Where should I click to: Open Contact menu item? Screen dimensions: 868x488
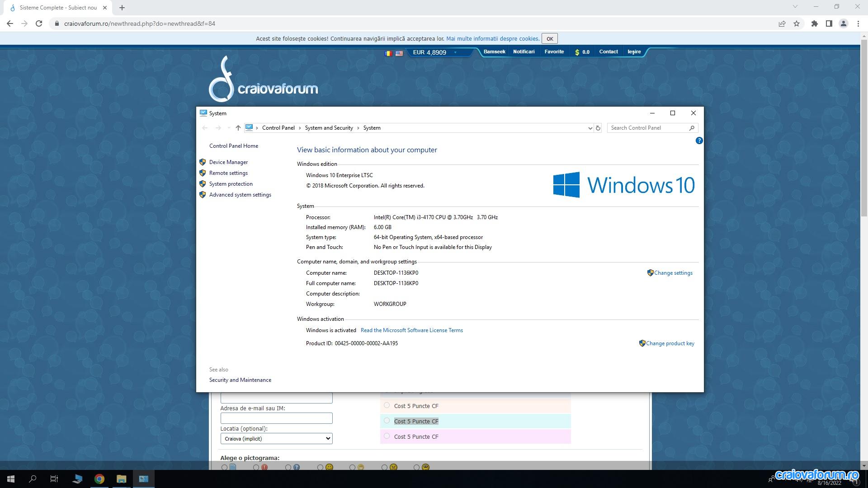click(x=609, y=52)
